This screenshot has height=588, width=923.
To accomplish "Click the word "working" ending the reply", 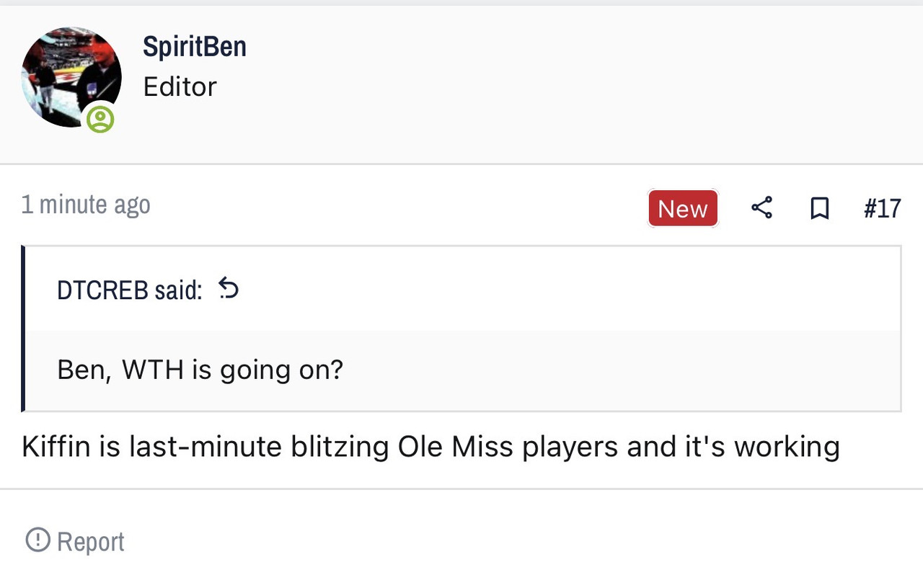I will 787,447.
